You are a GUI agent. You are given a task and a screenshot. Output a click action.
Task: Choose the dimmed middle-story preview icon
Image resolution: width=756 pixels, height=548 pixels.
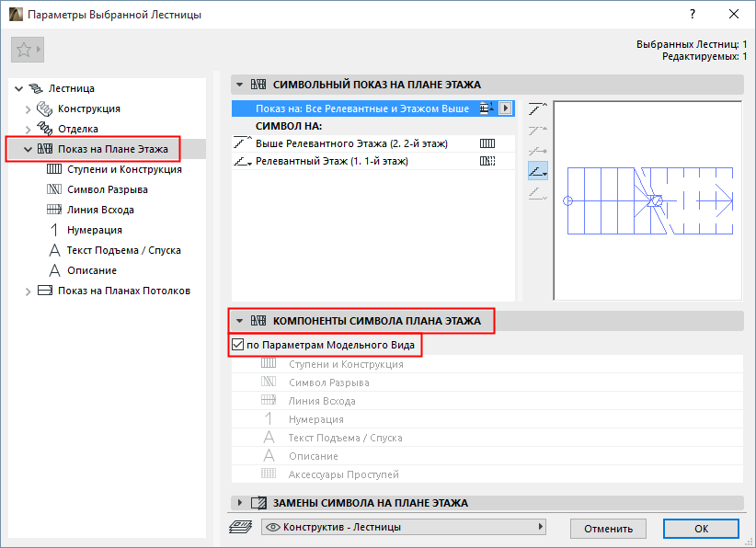point(538,151)
